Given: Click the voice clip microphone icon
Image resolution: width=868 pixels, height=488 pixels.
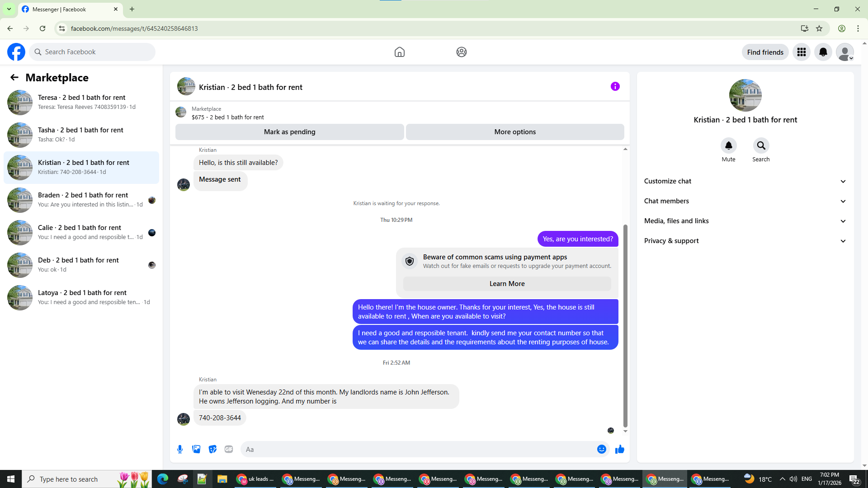Looking at the screenshot, I should (180, 449).
